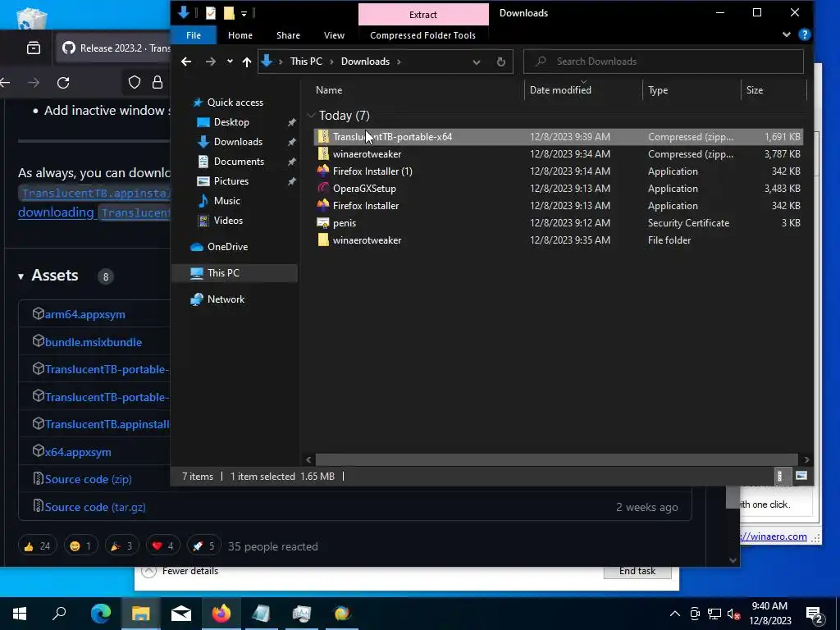Go back in Explorer navigation
The image size is (840, 630).
[x=186, y=62]
